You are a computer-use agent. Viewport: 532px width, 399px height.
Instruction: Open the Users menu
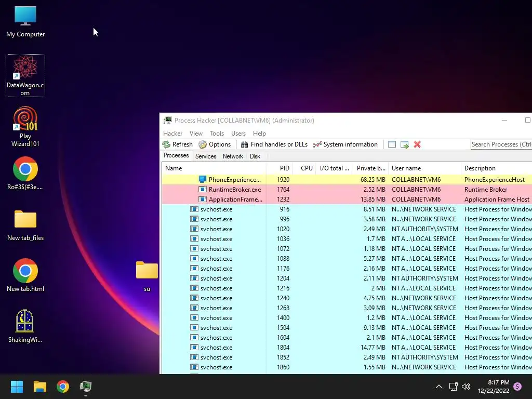(238, 134)
